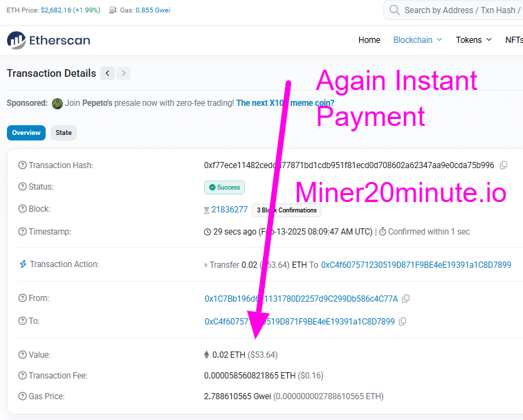The height and width of the screenshot is (420, 523).
Task: Open block 21836277 link
Action: coord(230,210)
